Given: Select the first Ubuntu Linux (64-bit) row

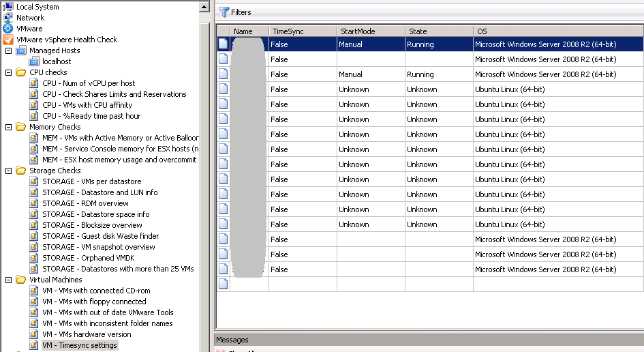Looking at the screenshot, I should (x=509, y=89).
